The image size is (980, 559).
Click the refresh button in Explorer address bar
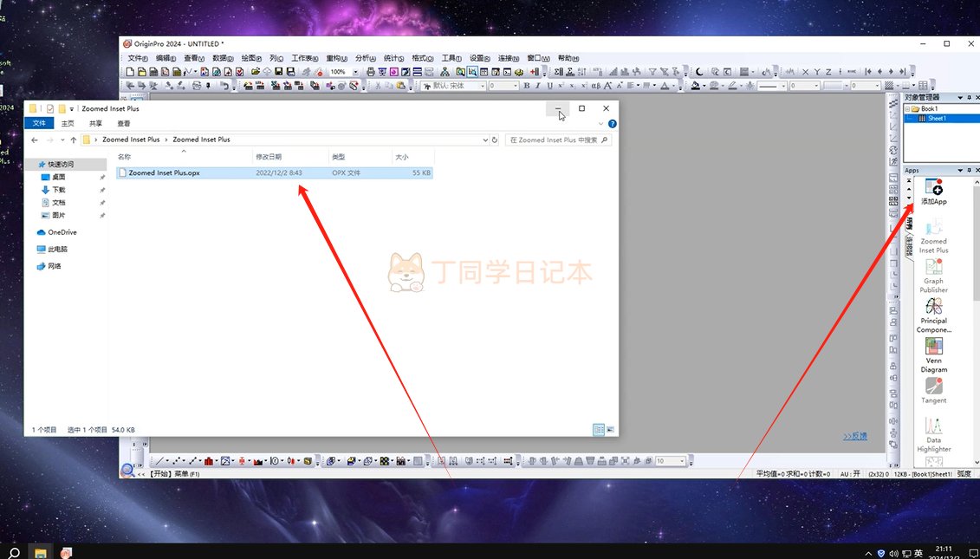[x=495, y=140]
